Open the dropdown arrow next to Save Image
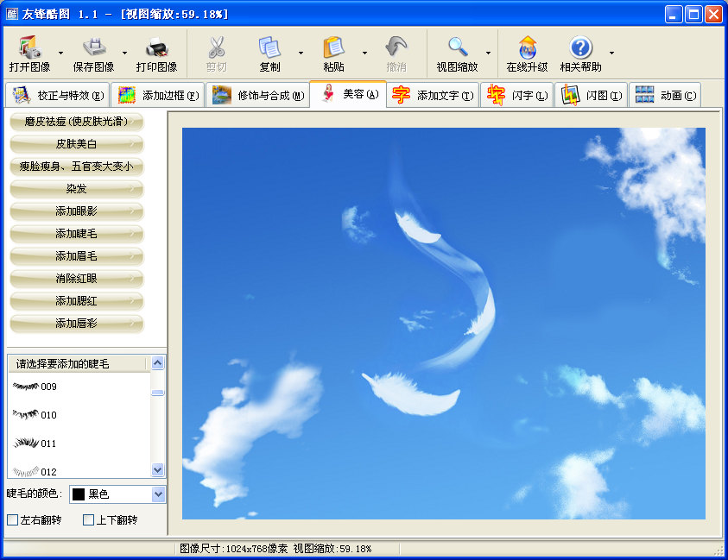This screenshot has height=560, width=728. pyautogui.click(x=123, y=53)
